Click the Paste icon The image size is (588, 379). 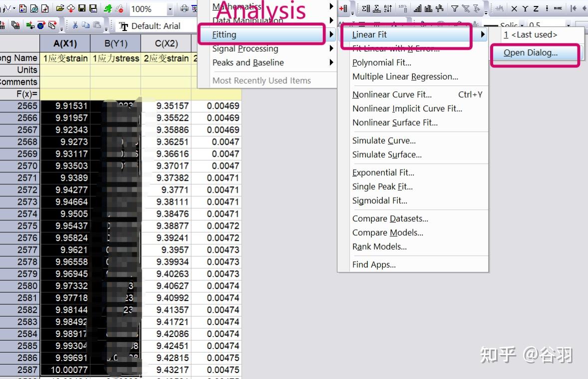tap(97, 25)
